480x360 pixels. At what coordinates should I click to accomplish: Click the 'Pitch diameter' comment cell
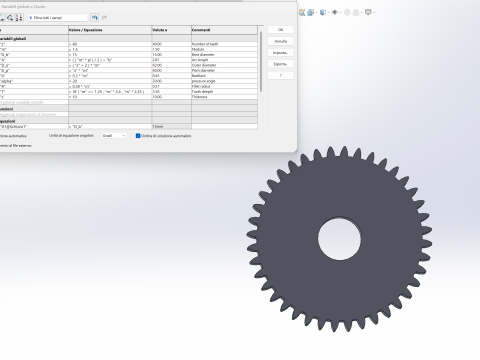pyautogui.click(x=224, y=71)
